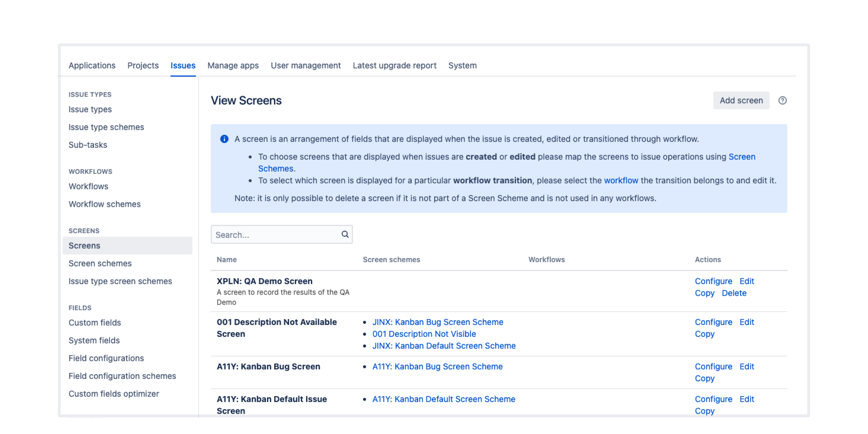Open Issue types in the sidebar
Screen dimensions: 868x434
pos(90,109)
